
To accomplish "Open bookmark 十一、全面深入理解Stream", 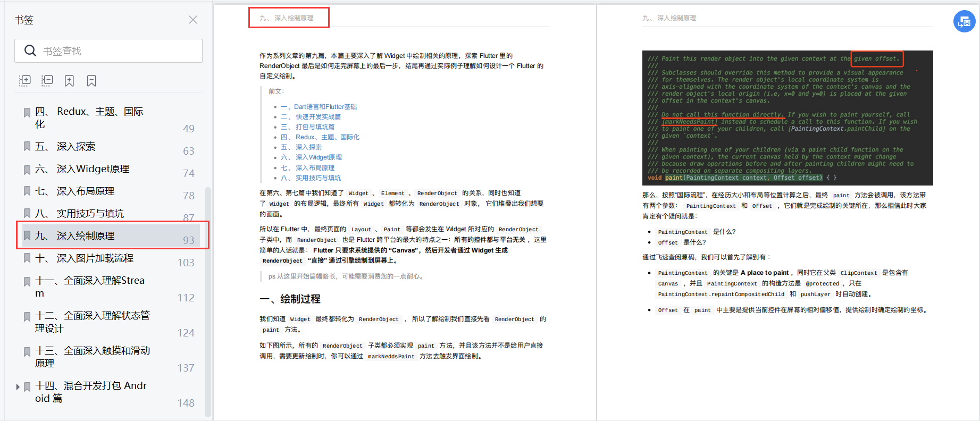I will tap(90, 287).
